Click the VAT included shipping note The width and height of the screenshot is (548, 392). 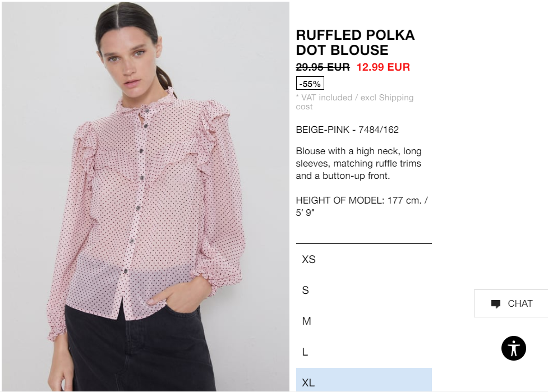(354, 102)
